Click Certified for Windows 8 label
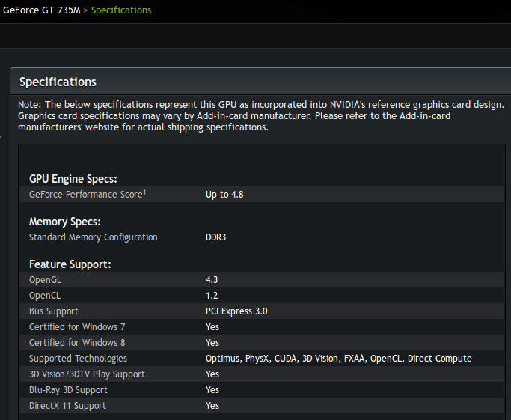This screenshot has width=511, height=420. coord(77,342)
